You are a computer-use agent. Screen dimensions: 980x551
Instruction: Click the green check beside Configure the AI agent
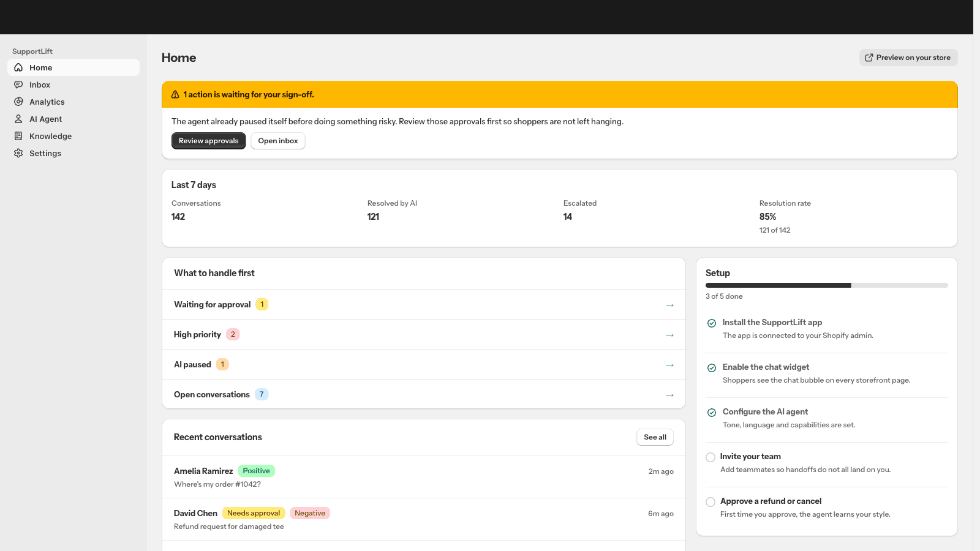click(x=712, y=413)
